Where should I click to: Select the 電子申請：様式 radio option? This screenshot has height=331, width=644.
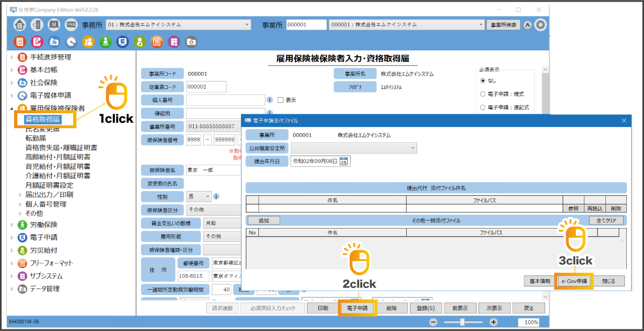click(483, 94)
